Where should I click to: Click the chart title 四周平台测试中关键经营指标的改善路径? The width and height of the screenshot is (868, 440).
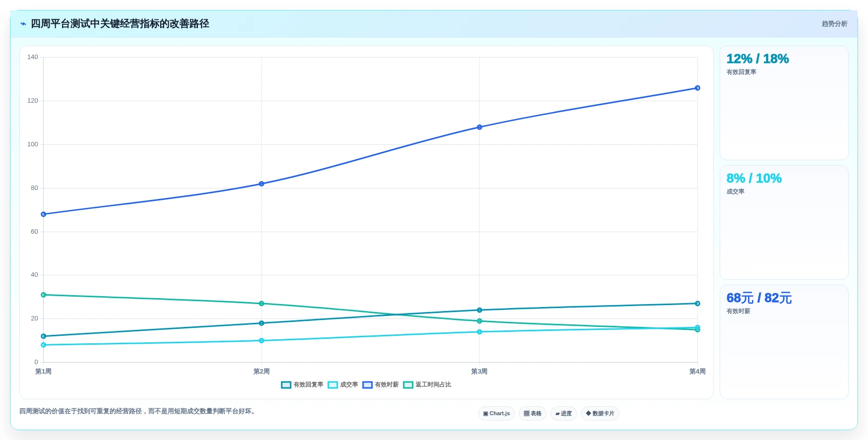(x=120, y=24)
